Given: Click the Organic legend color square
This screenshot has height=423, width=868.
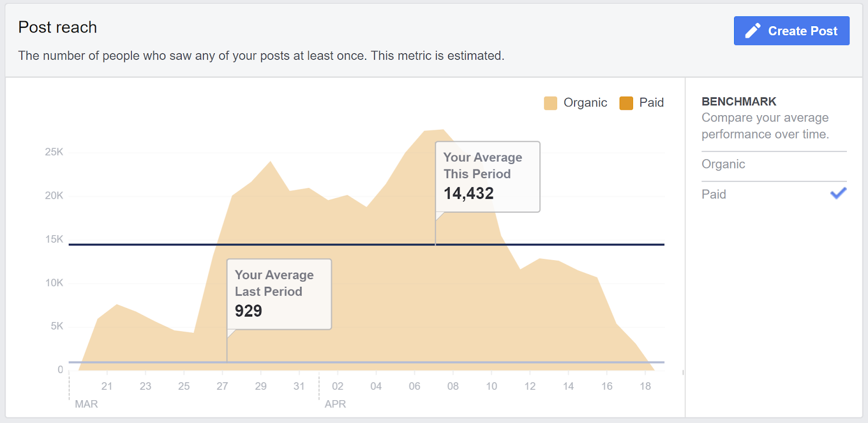Looking at the screenshot, I should tap(550, 103).
